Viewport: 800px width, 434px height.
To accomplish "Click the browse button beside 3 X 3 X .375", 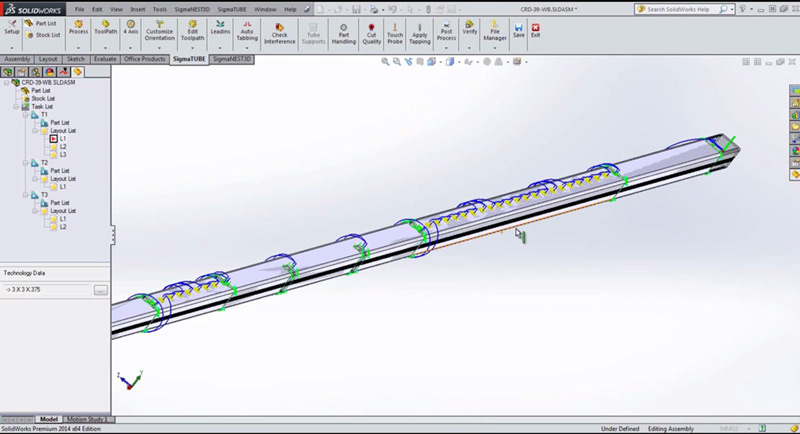I will click(101, 290).
